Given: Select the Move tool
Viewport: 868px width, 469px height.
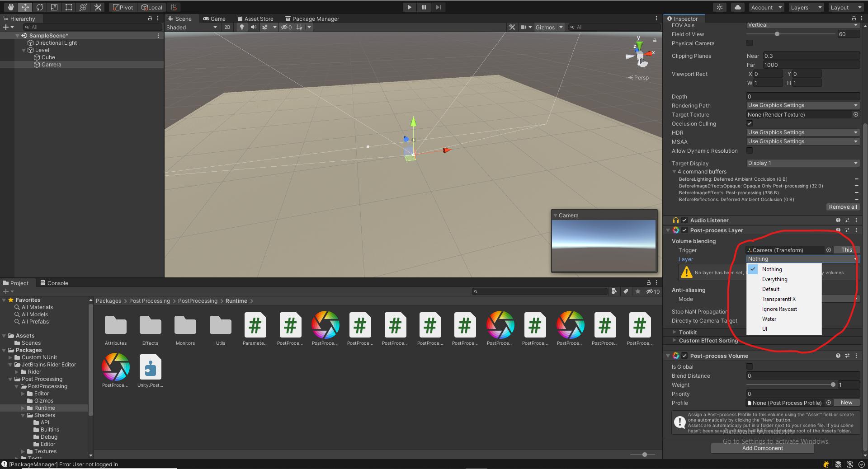Looking at the screenshot, I should pos(25,7).
